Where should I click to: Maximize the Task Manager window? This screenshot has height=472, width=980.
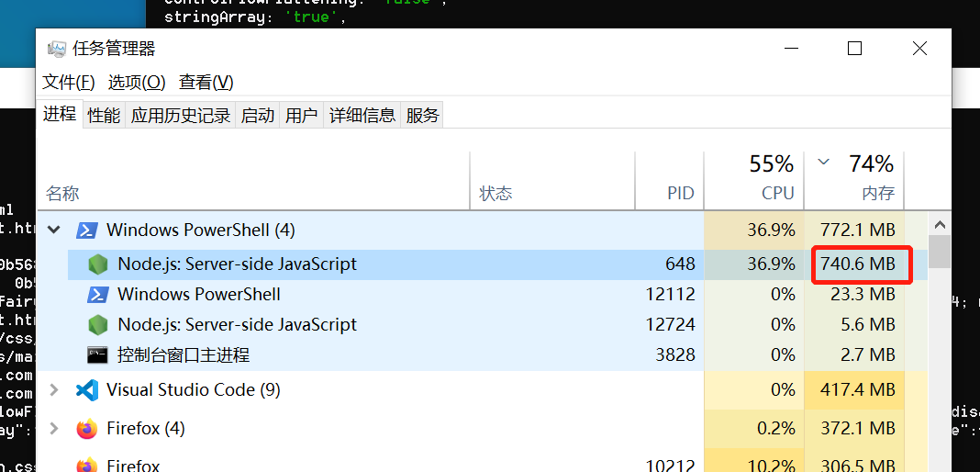[854, 48]
